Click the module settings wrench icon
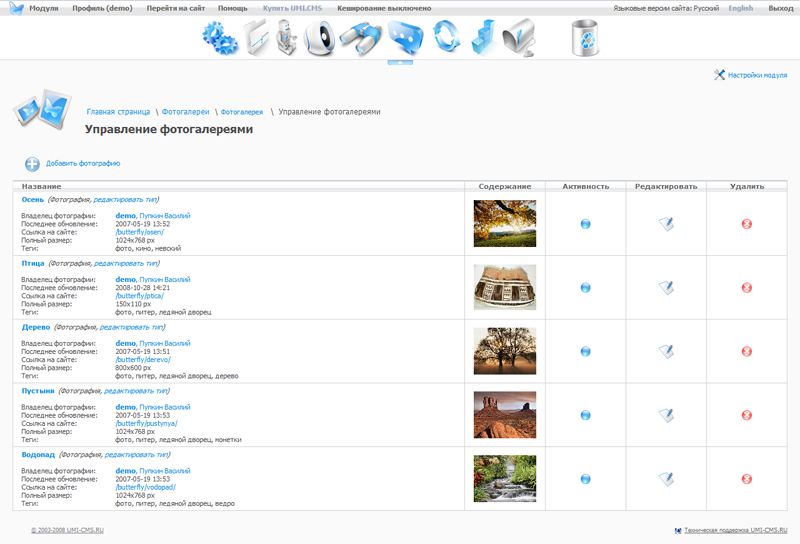 pos(719,75)
